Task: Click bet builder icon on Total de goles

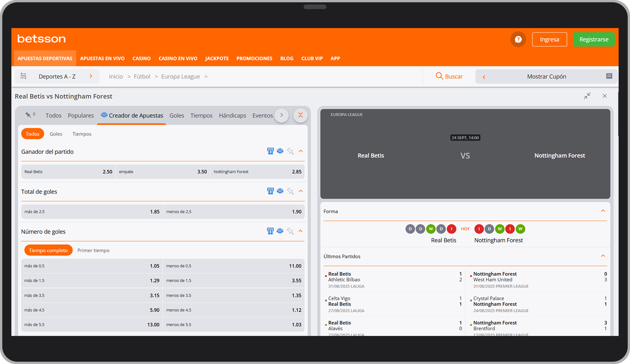Action: coord(280,191)
